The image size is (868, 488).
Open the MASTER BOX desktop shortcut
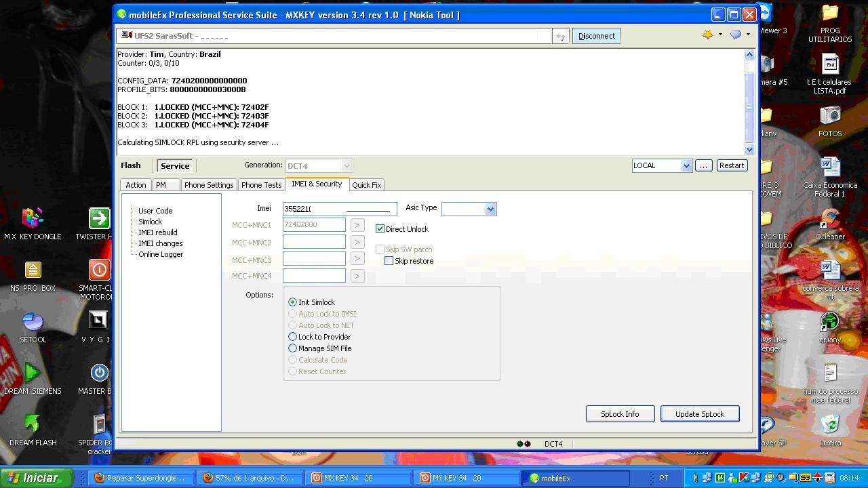98,378
